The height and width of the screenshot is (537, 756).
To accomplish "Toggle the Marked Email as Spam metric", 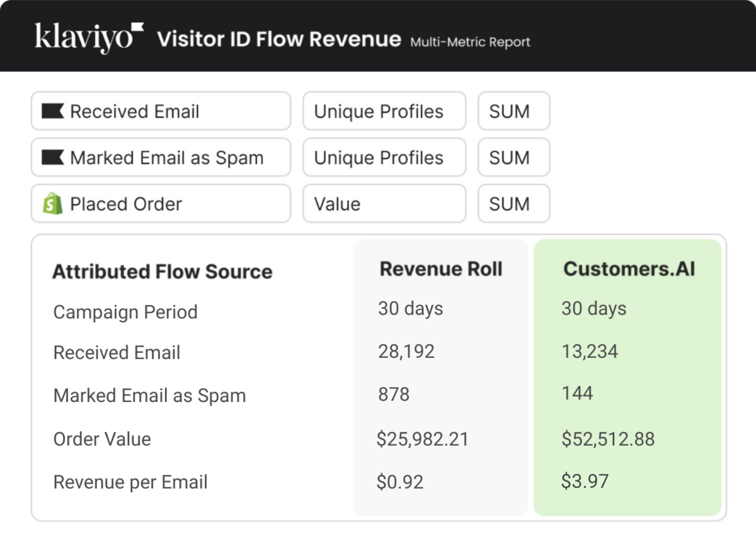I will pyautogui.click(x=161, y=158).
